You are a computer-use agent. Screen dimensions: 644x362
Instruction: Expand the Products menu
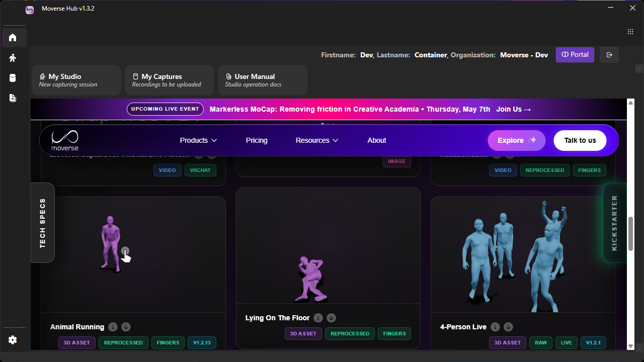click(198, 140)
